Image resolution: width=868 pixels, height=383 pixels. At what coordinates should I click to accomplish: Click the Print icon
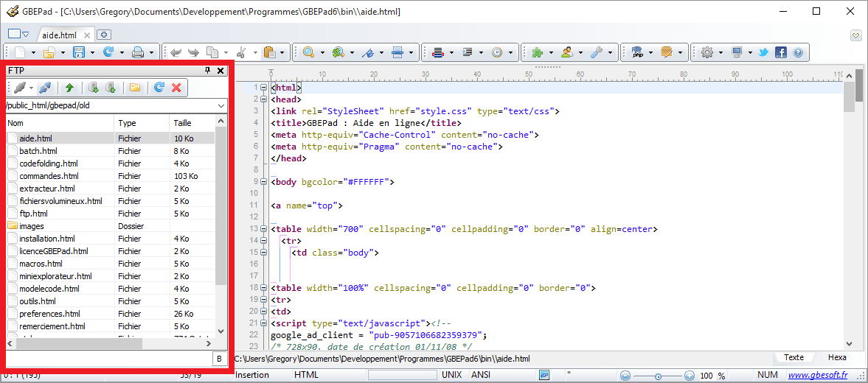pyautogui.click(x=138, y=52)
